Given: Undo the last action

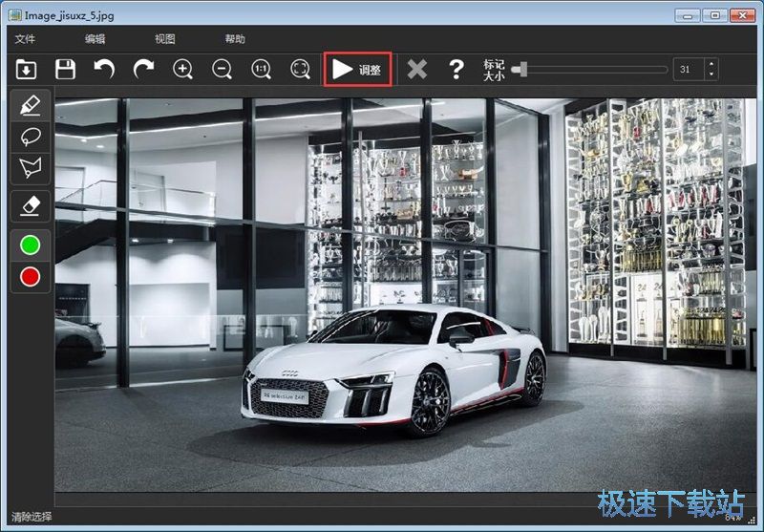Looking at the screenshot, I should [x=104, y=69].
